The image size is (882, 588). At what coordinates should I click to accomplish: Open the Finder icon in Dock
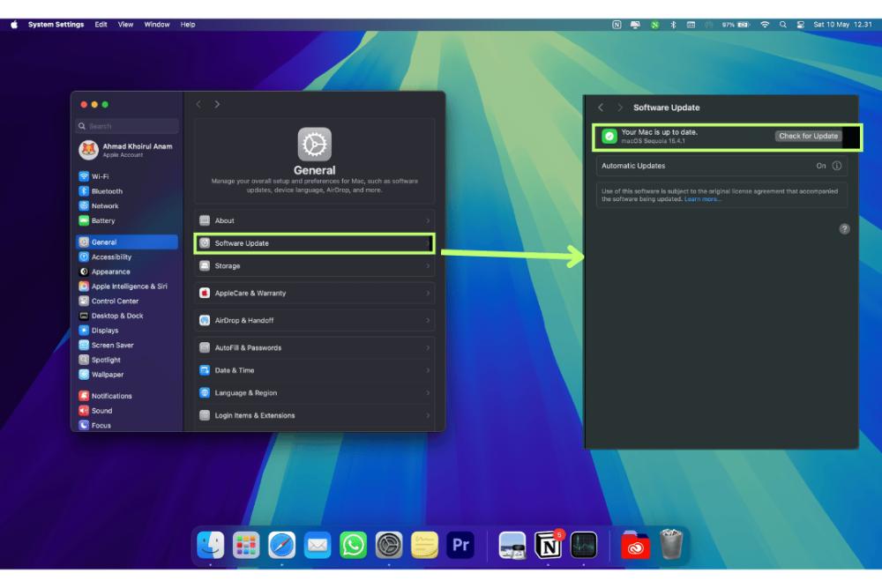tap(211, 545)
